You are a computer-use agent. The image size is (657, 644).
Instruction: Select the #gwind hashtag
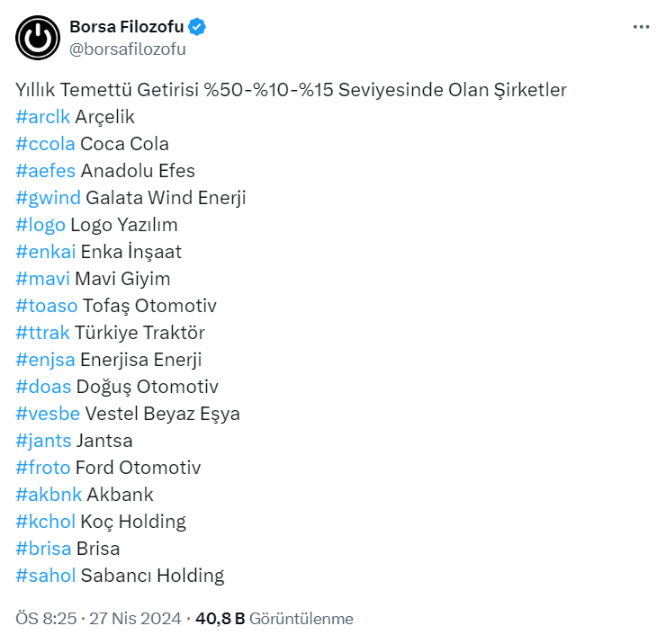click(x=48, y=198)
